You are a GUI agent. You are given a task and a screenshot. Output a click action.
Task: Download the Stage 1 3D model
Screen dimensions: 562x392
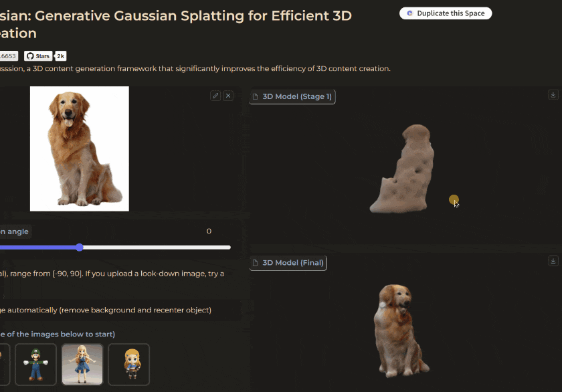[553, 94]
